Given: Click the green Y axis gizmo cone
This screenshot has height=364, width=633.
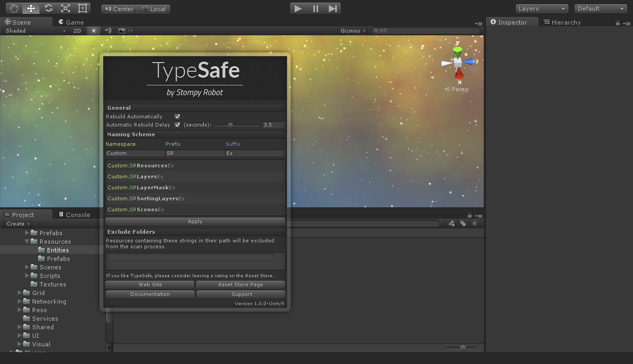Looking at the screenshot, I should 458,51.
